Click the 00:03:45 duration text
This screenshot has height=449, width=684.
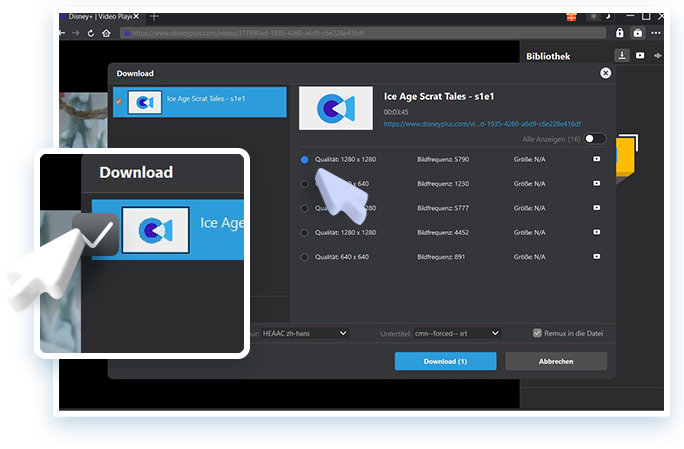point(396,112)
